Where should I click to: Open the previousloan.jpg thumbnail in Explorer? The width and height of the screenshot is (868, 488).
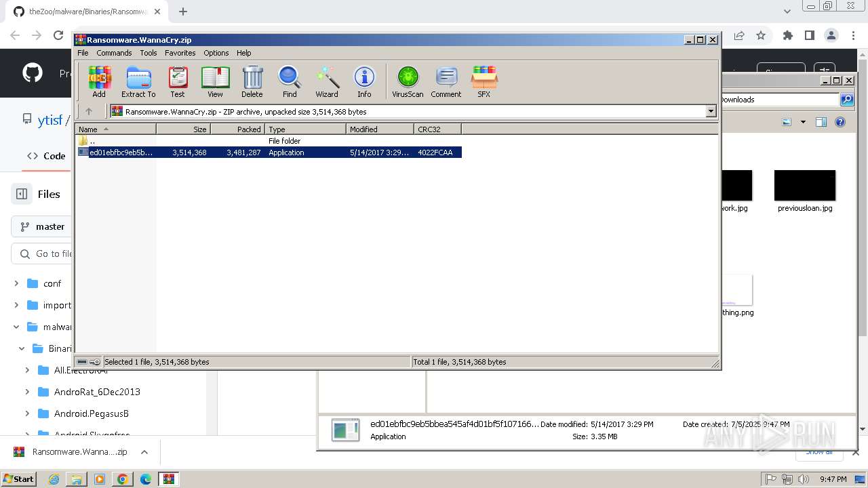coord(805,186)
